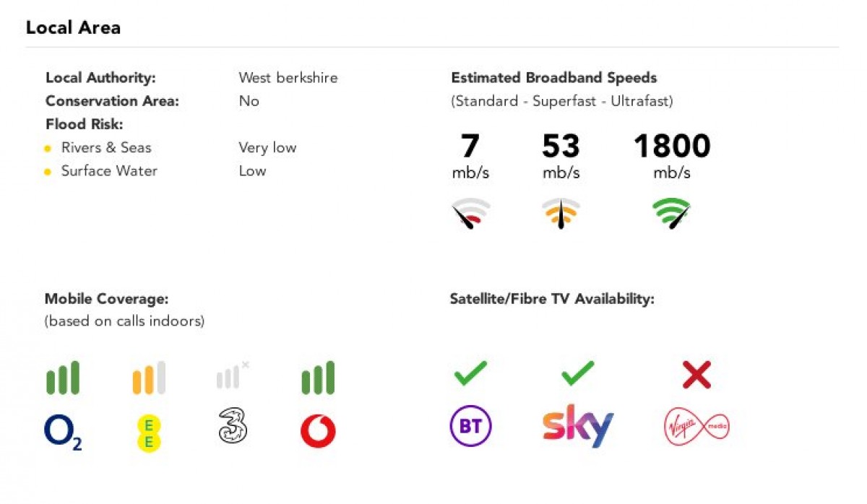Click the green checkmark above BT

(x=470, y=374)
